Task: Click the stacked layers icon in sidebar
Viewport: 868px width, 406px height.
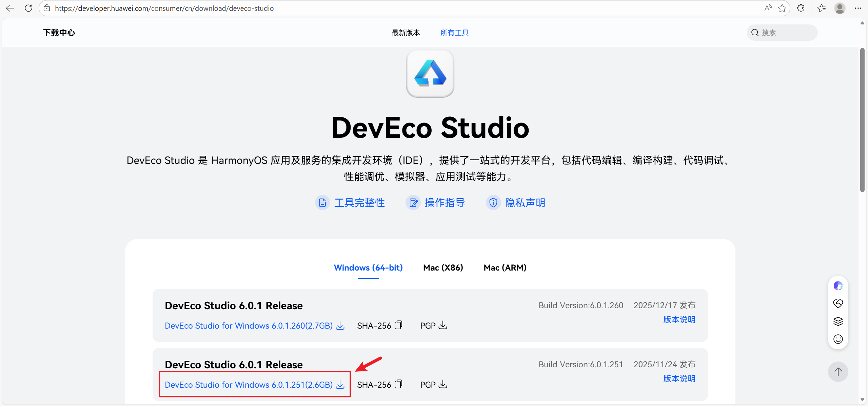Action: 838,321
